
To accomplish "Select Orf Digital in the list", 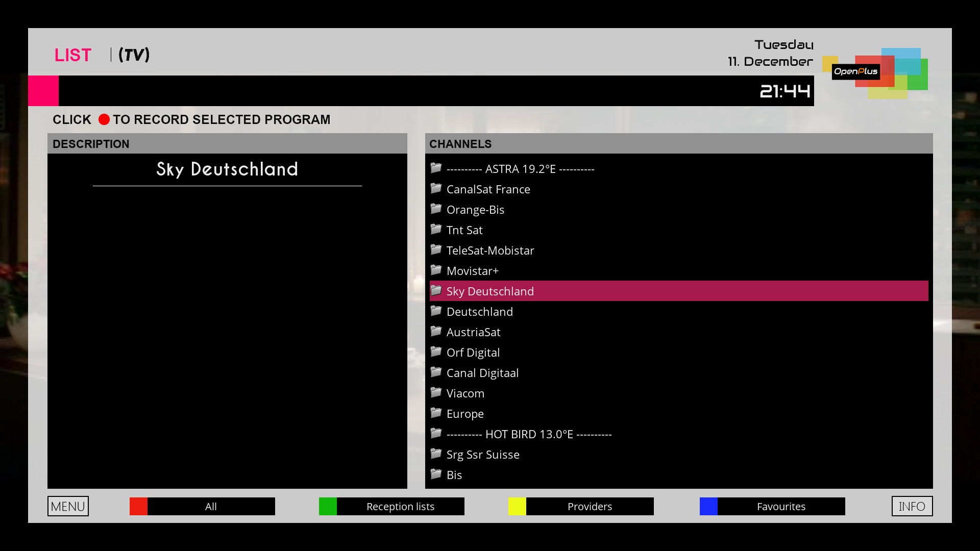I will 679,352.
